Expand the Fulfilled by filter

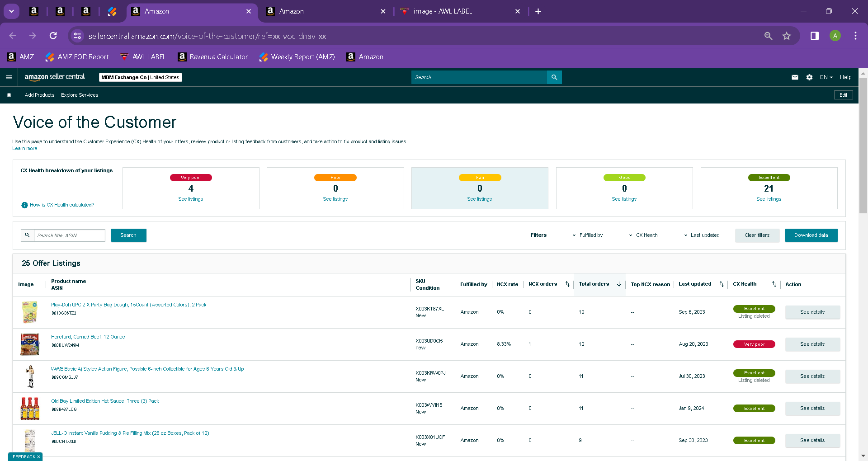coord(587,235)
